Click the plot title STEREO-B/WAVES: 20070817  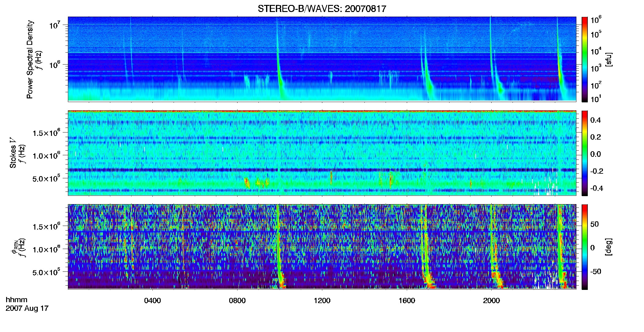(322, 9)
